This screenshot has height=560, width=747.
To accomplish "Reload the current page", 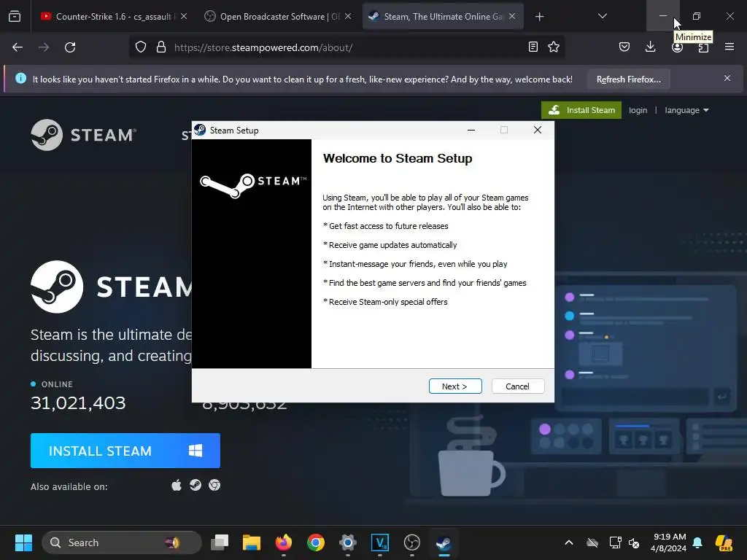I will [x=70, y=47].
